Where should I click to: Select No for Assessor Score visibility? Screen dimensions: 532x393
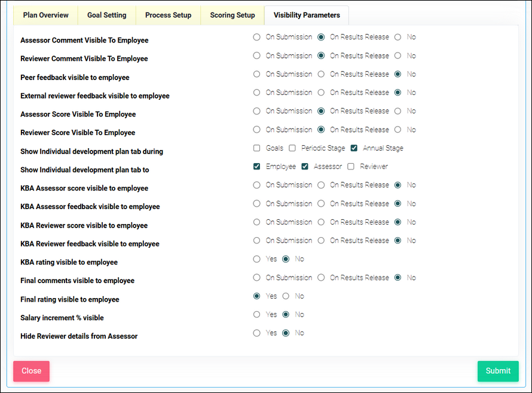click(398, 111)
